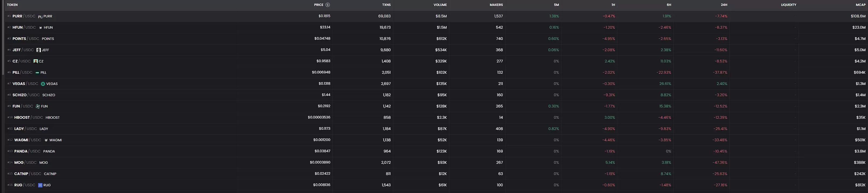This screenshot has width=868, height=193.
Task: Click the VEGAS token gear-shaped icon
Action: [x=43, y=84]
